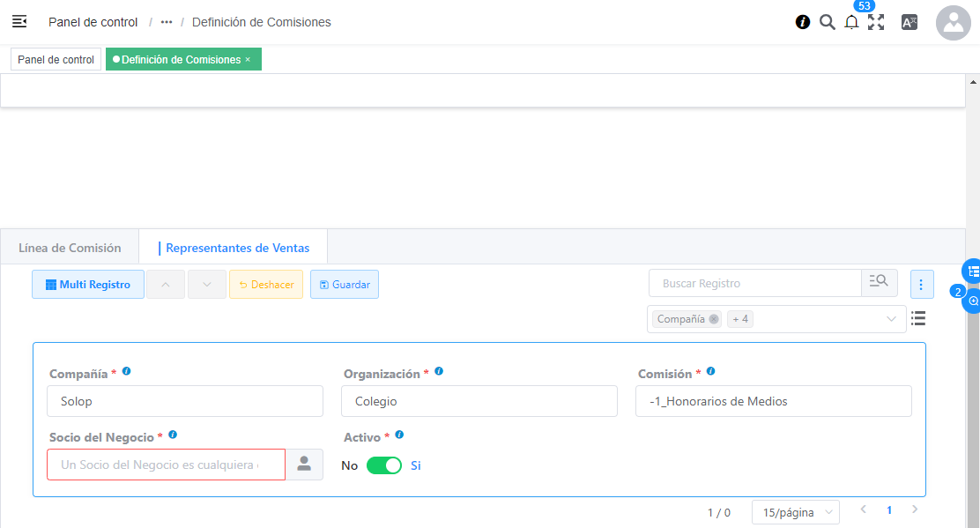Viewport: 980px width, 528px height.
Task: Open the three-dot more options menu
Action: click(921, 284)
